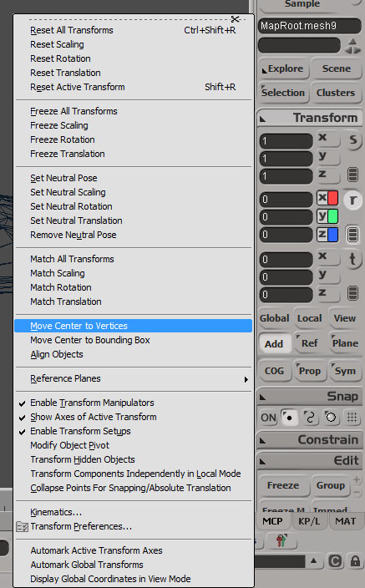The height and width of the screenshot is (588, 365).
Task: Click the red X rotation axis swatch
Action: (333, 198)
